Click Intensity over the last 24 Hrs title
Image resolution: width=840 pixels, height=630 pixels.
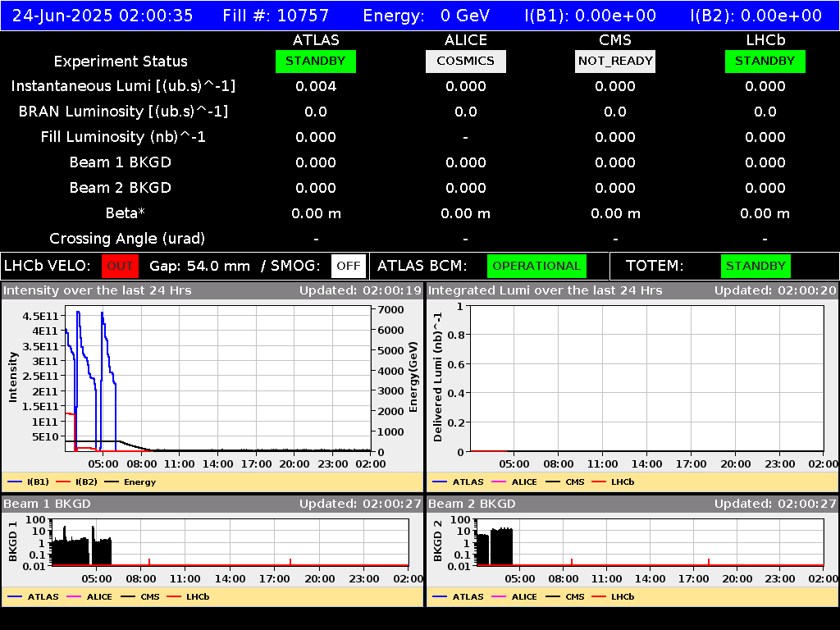(x=97, y=291)
